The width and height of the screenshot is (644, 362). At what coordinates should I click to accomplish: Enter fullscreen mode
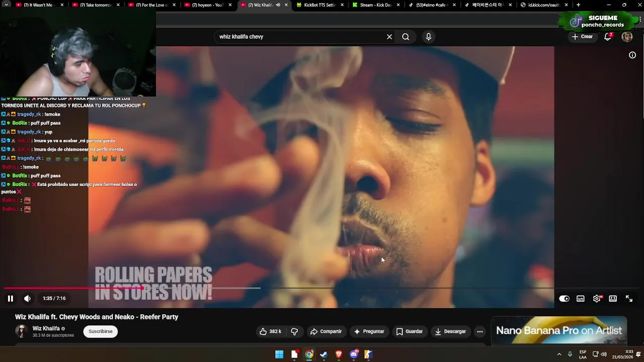pyautogui.click(x=629, y=299)
